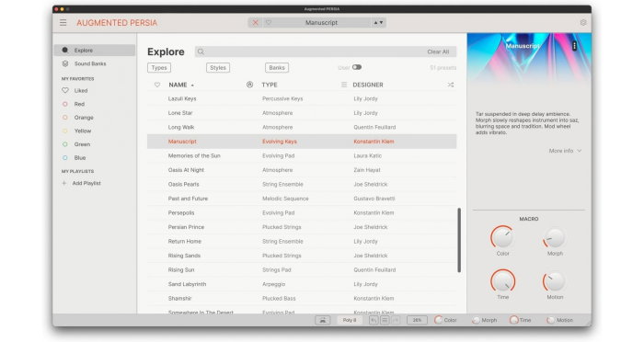Select the Lone Star preset
The width and height of the screenshot is (644, 342).
[x=302, y=113]
